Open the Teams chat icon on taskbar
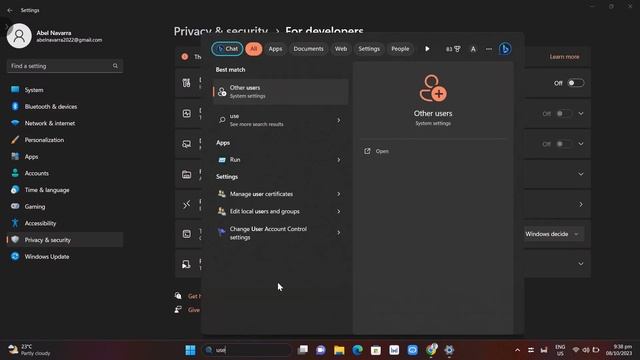 click(x=321, y=350)
